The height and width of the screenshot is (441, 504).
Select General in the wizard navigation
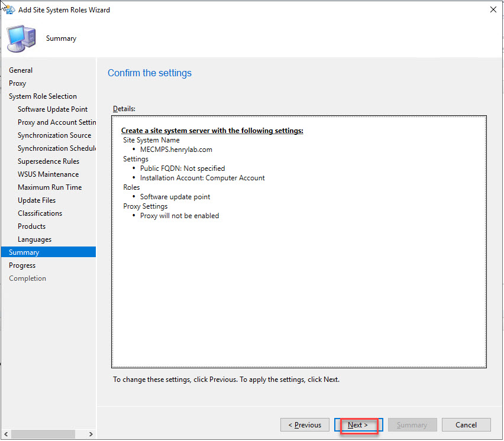21,70
